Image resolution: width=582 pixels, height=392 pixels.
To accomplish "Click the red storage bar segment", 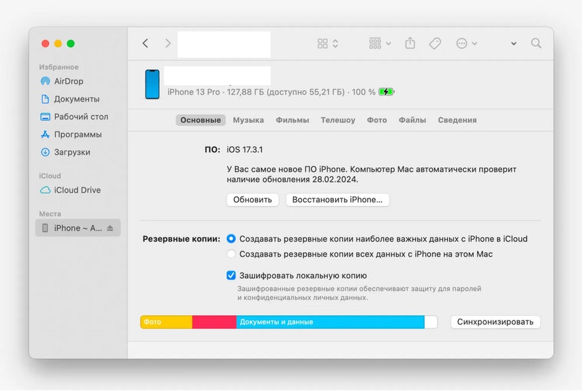I will pos(214,322).
